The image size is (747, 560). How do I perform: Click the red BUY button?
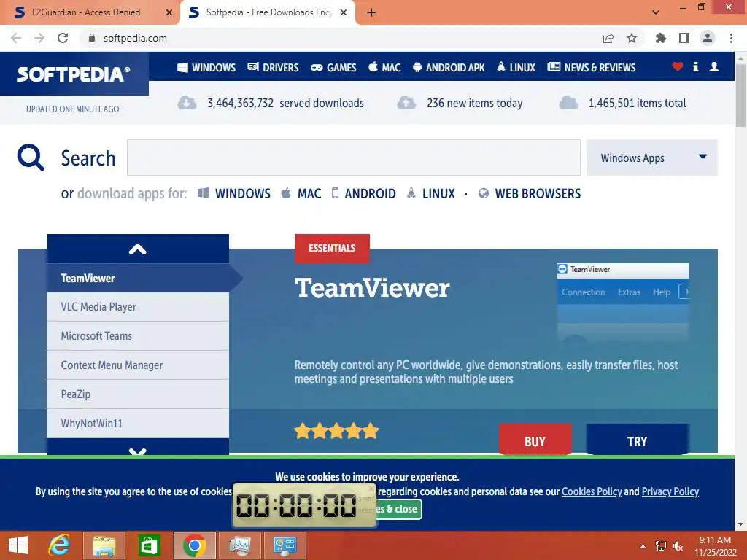[535, 440]
